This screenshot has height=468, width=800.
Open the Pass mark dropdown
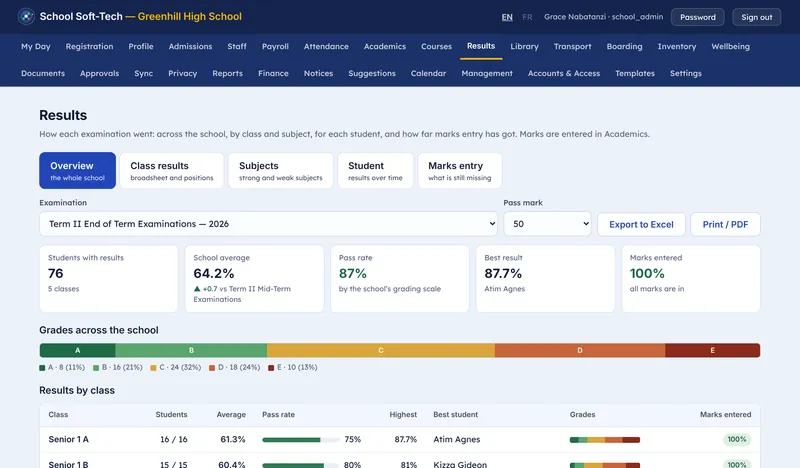click(547, 224)
